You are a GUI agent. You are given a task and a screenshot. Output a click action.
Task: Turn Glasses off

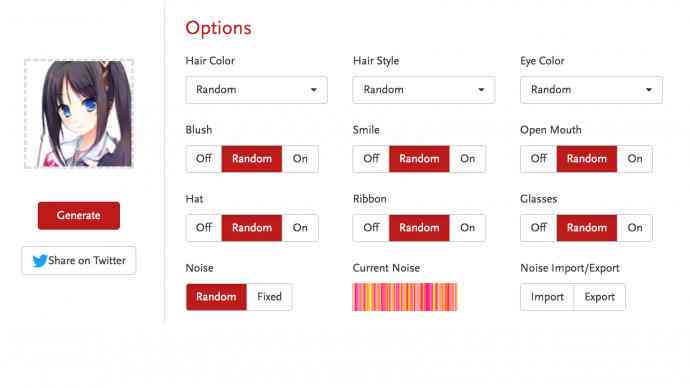click(x=539, y=228)
